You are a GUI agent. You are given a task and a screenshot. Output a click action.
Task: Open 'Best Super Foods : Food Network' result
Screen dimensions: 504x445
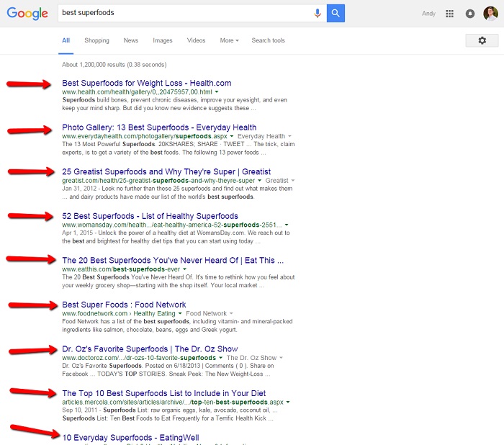pos(124,305)
